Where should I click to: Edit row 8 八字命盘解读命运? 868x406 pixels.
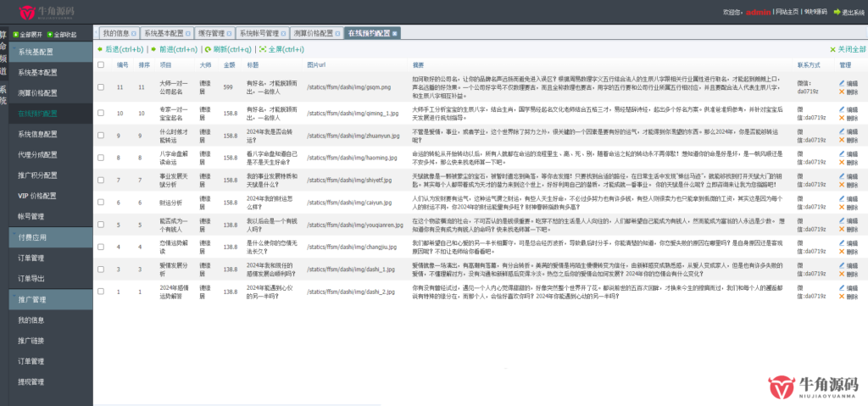point(848,154)
